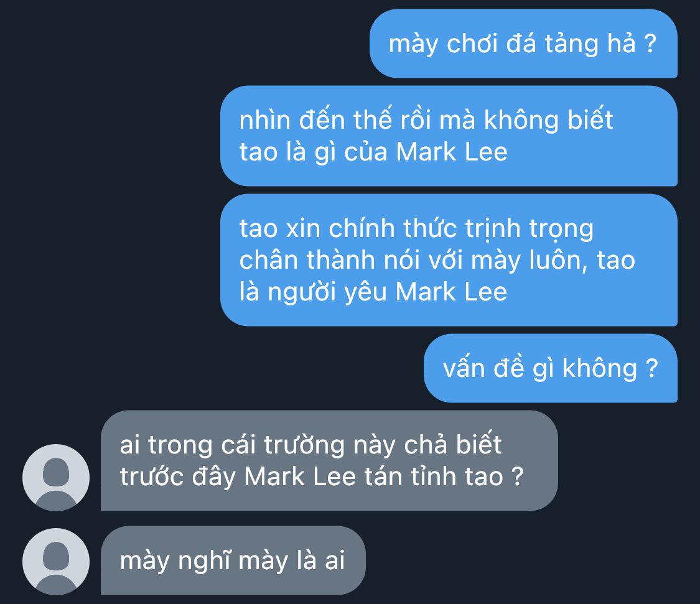Tap the 'vấn đề gì không ?' message

[551, 368]
